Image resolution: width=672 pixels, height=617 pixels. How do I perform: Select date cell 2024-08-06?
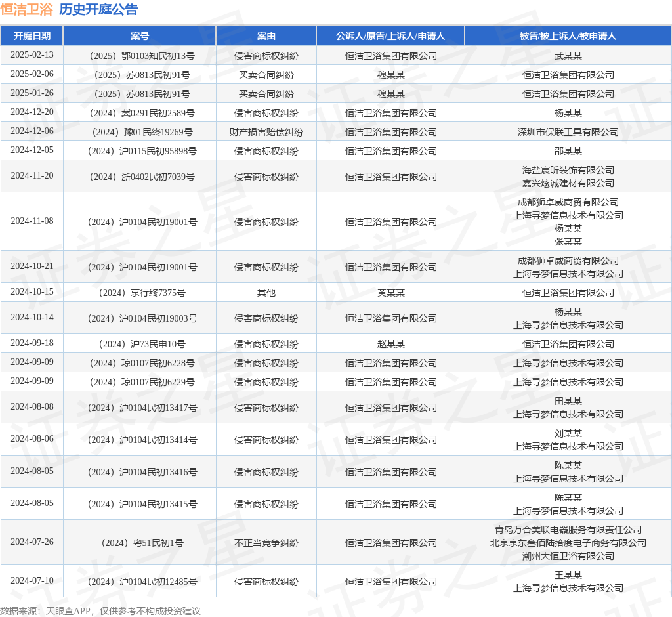[x=32, y=438]
